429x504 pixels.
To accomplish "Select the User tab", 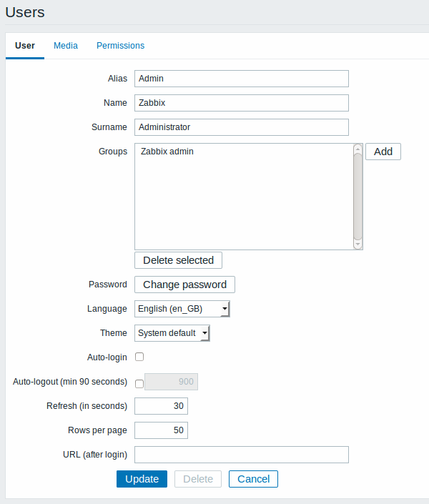I will (25, 46).
